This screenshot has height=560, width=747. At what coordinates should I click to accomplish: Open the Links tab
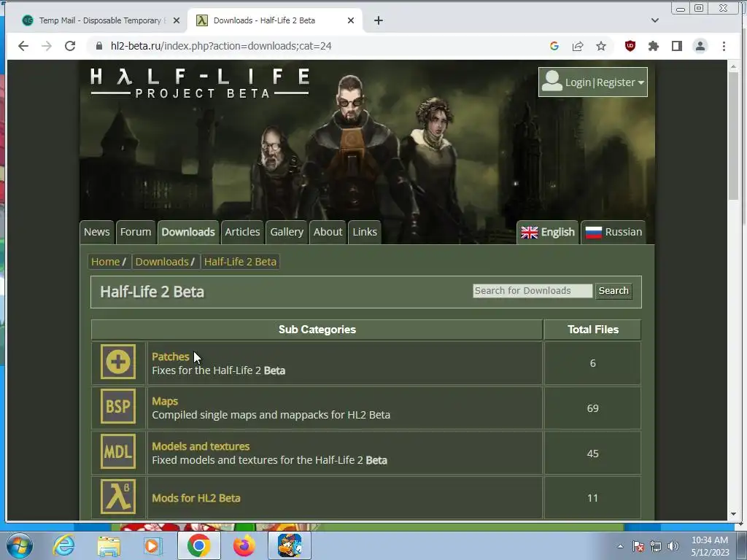click(x=365, y=232)
